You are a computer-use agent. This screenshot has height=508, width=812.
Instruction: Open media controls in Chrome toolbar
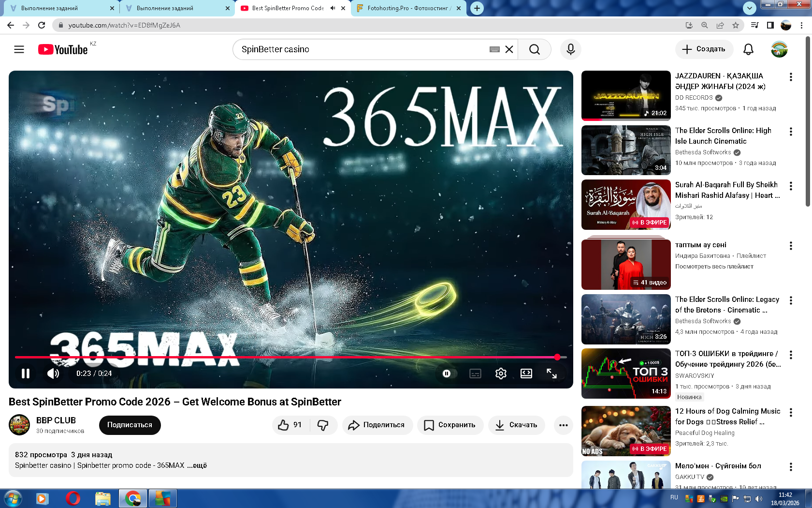pyautogui.click(x=754, y=25)
